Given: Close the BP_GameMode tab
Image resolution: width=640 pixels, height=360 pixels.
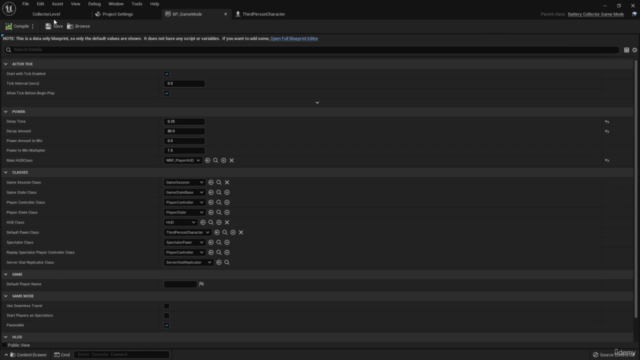Looking at the screenshot, I should (x=225, y=14).
